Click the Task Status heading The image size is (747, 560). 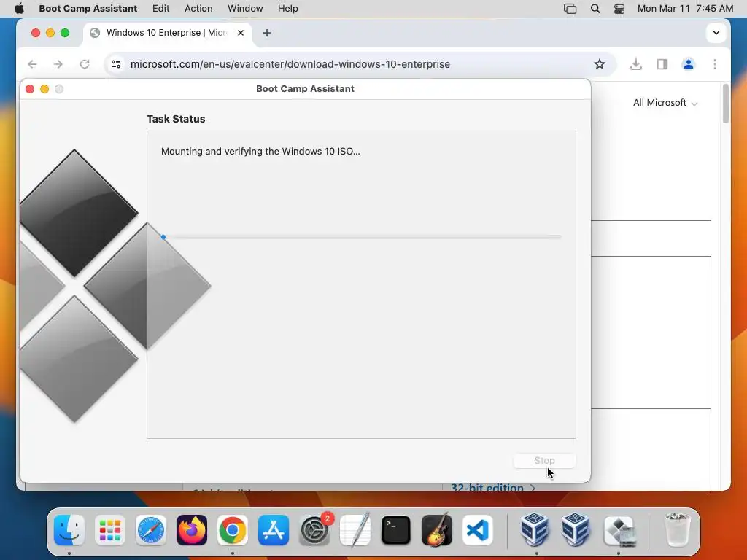click(x=176, y=119)
